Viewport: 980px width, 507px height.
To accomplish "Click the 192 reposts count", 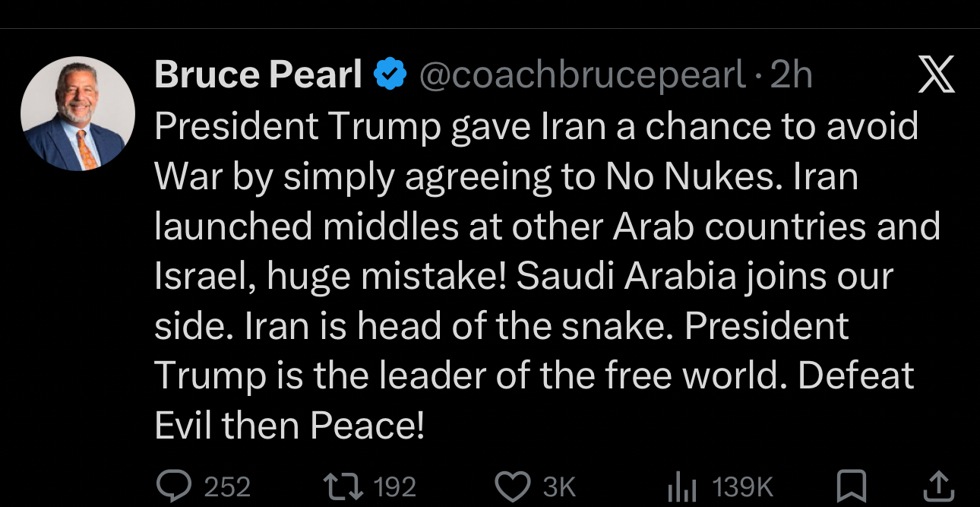I will 395,486.
